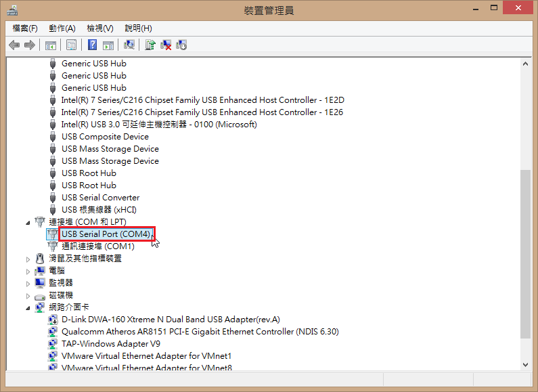Click the scan for hardware changes icon
This screenshot has width=538, height=392.
coord(129,45)
